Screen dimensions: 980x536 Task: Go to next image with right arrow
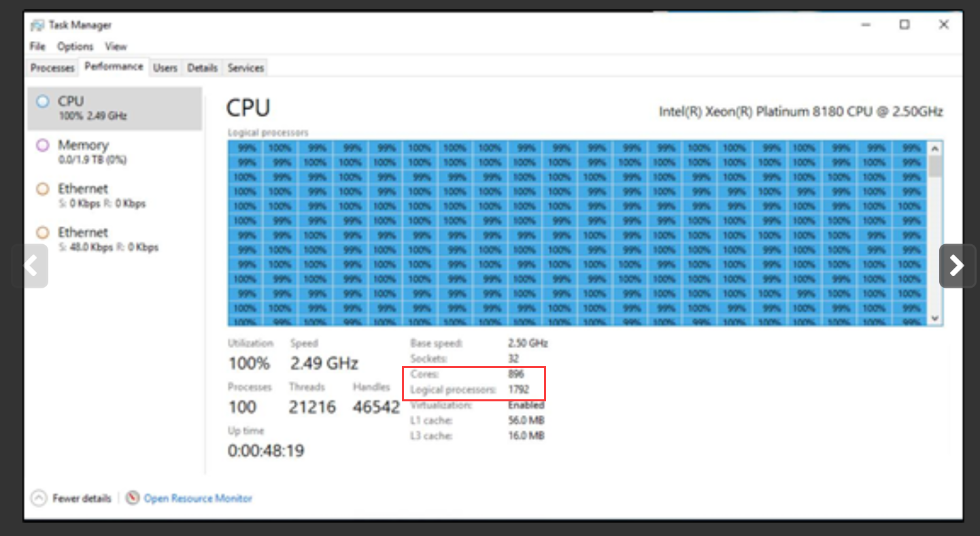(x=957, y=265)
